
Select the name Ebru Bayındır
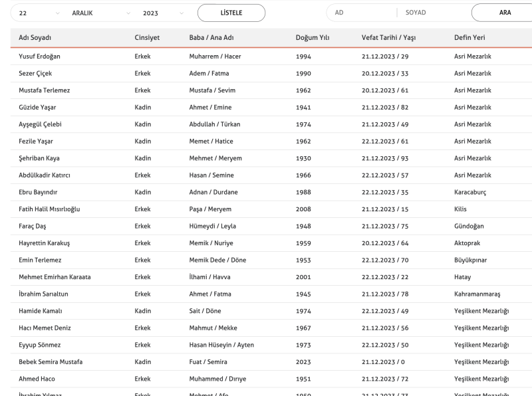tap(38, 192)
